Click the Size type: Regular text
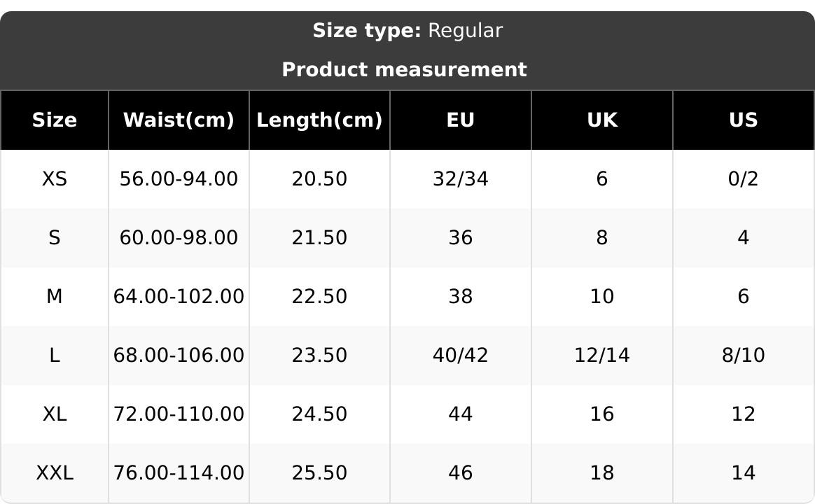 [407, 31]
